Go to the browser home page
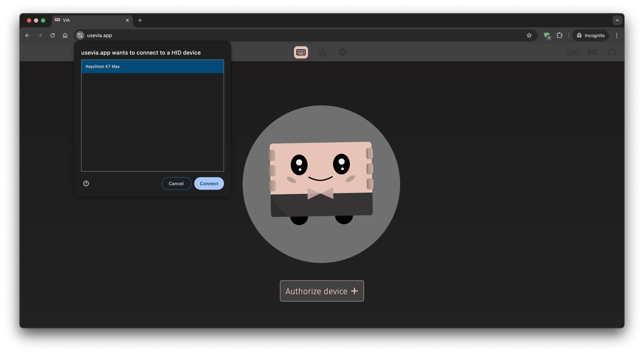 pos(65,35)
